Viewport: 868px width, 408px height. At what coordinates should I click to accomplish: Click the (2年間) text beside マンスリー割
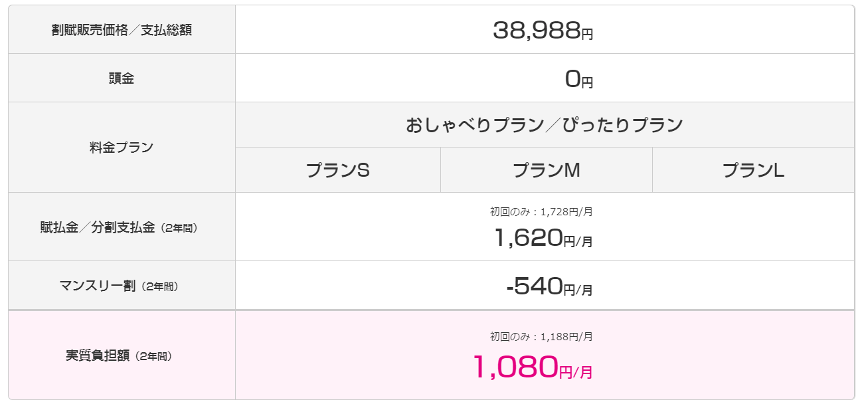point(159,287)
